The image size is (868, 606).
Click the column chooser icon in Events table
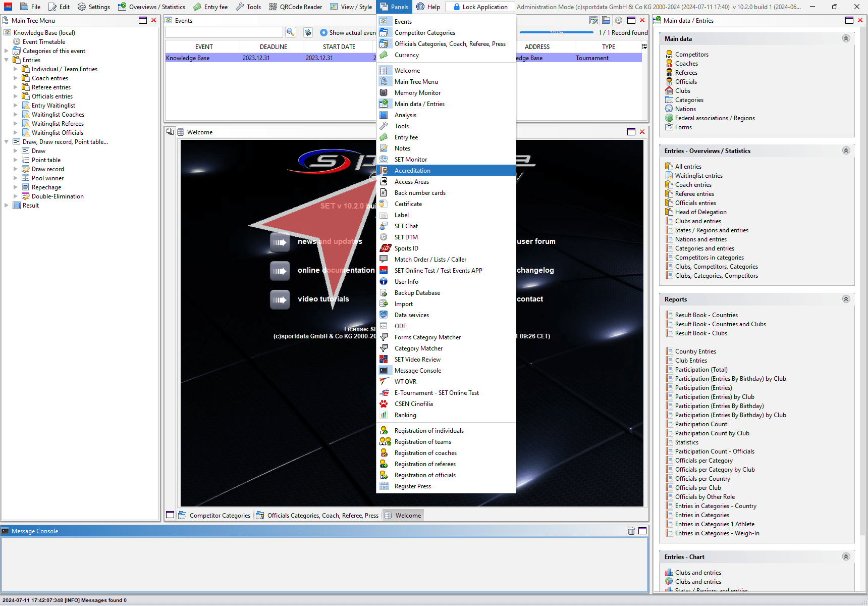point(644,46)
